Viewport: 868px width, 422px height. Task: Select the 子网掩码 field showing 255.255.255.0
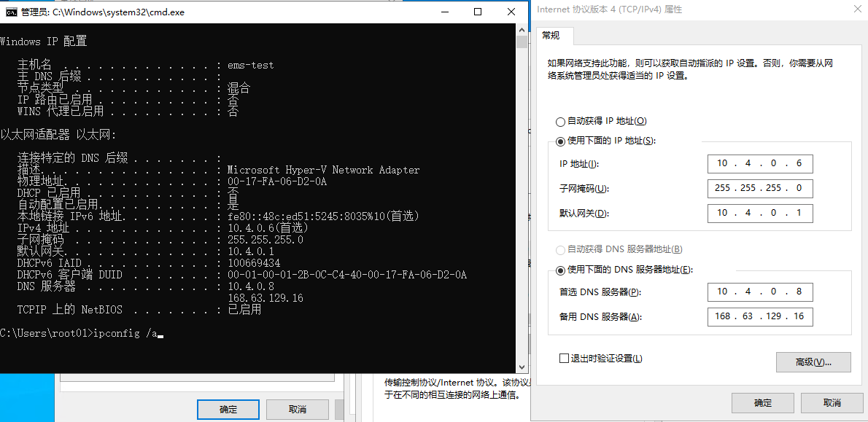tap(759, 188)
